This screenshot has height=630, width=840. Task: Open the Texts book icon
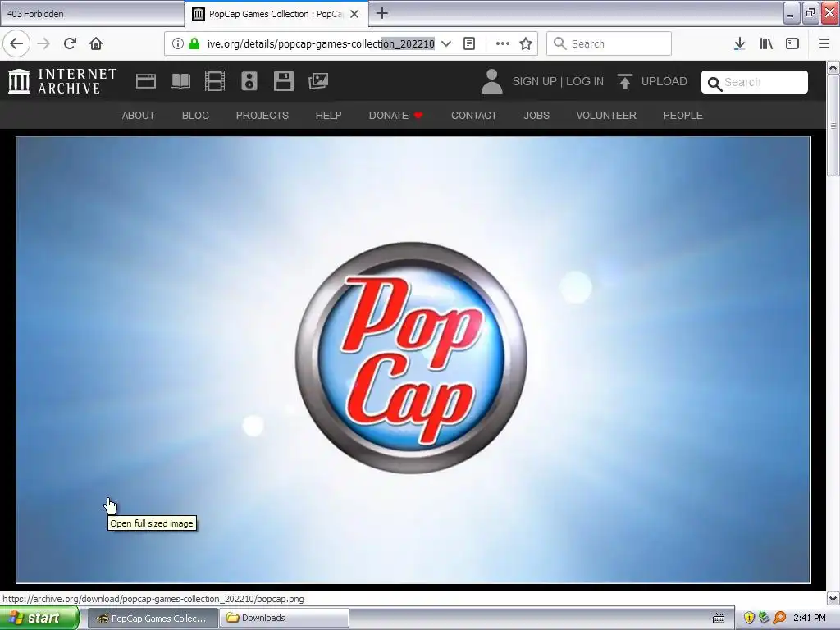pos(180,81)
